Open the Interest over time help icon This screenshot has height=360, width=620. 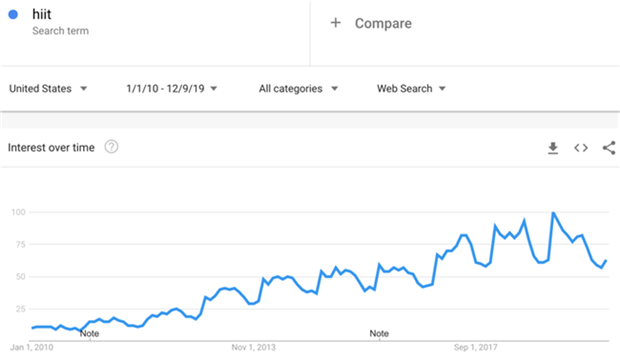[111, 147]
